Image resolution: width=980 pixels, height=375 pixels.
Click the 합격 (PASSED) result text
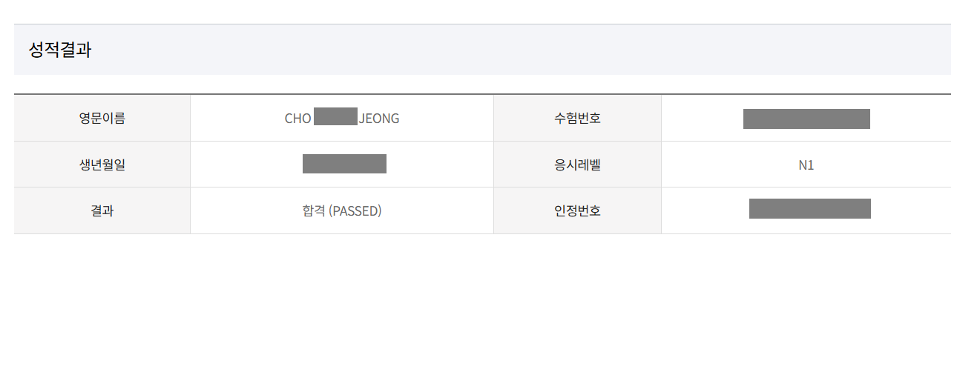342,210
